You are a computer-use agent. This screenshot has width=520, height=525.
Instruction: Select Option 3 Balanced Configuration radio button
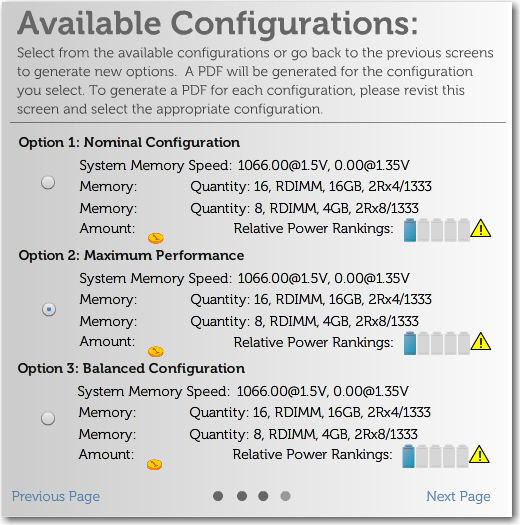pyautogui.click(x=48, y=419)
